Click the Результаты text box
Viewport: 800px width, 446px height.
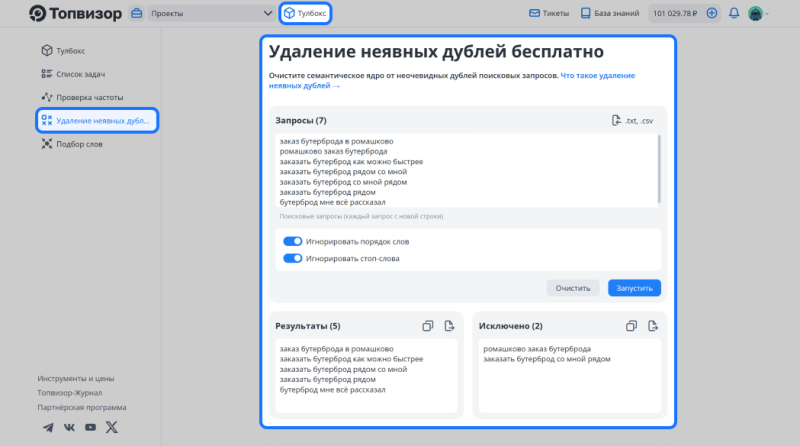point(366,376)
